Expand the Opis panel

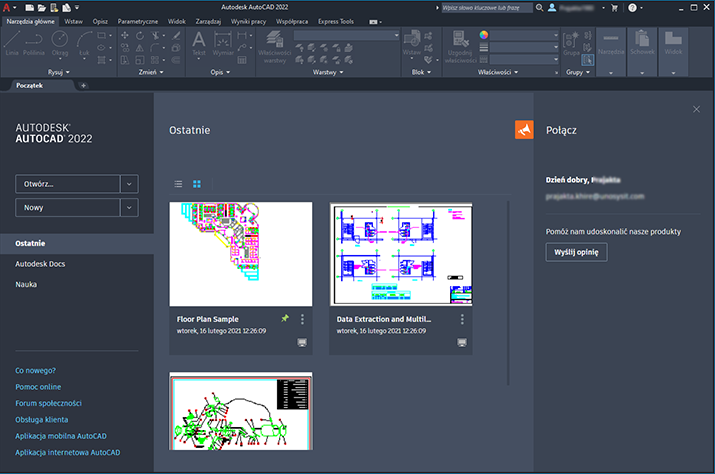pos(220,72)
